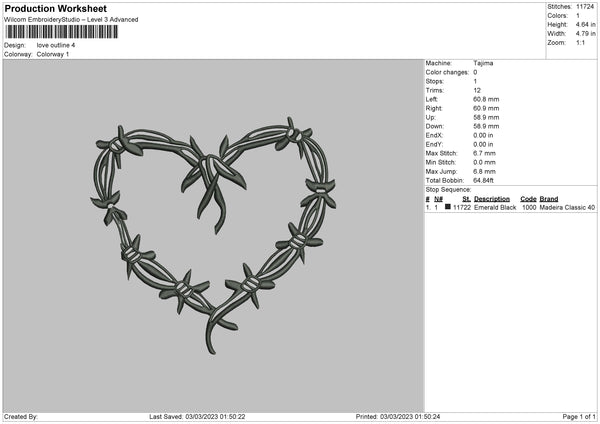Click the Trims value 12
This screenshot has height=424, width=600.
point(476,90)
